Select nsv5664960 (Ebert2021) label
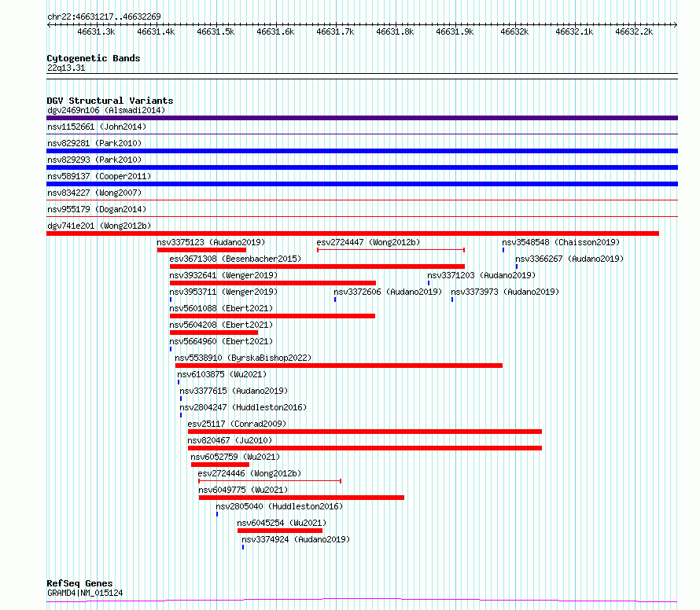Image resolution: width=700 pixels, height=610 pixels. point(221,341)
